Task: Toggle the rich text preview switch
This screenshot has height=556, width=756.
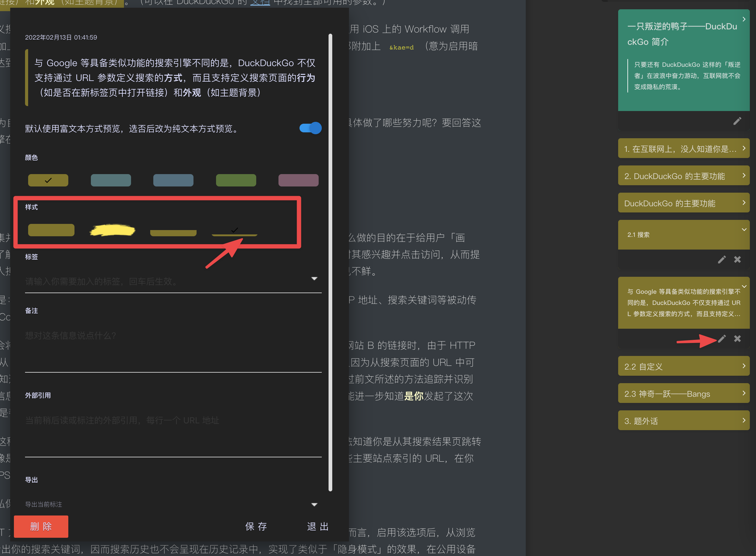Action: point(310,128)
